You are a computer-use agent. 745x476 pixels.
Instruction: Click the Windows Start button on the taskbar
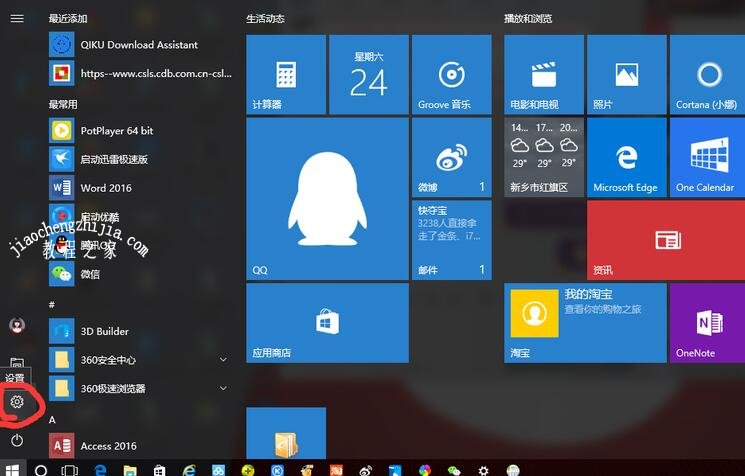[12, 470]
